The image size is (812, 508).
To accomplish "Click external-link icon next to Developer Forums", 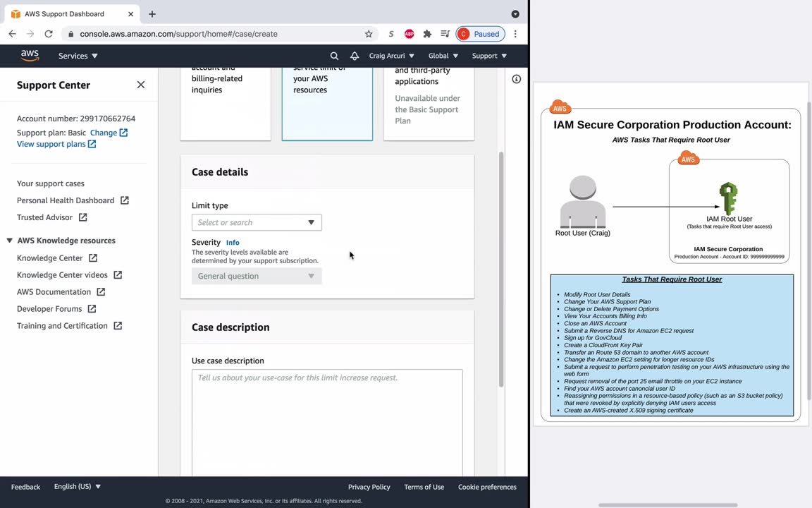I will click(92, 309).
